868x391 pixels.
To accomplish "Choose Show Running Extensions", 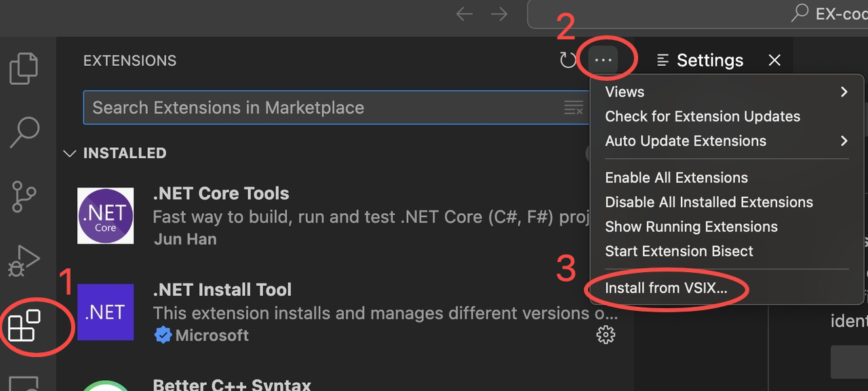I will 727,227.
